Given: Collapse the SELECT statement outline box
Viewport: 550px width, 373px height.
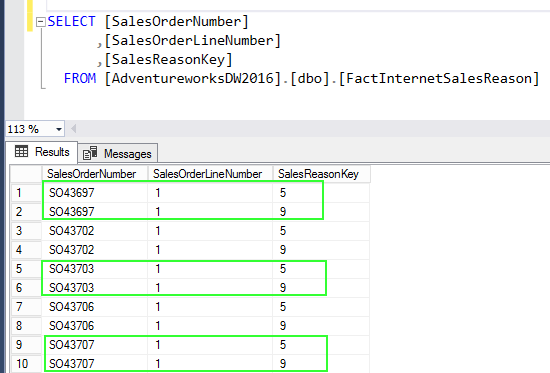Looking at the screenshot, I should (x=41, y=22).
